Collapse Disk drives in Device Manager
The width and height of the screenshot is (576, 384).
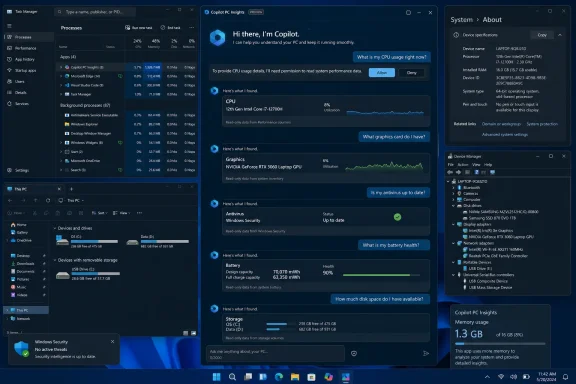coord(453,206)
